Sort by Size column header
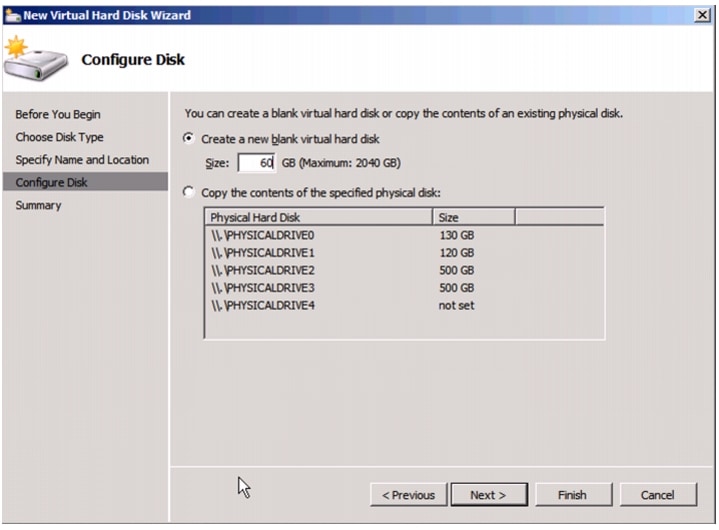Screen dimensions: 719x530 [473, 217]
